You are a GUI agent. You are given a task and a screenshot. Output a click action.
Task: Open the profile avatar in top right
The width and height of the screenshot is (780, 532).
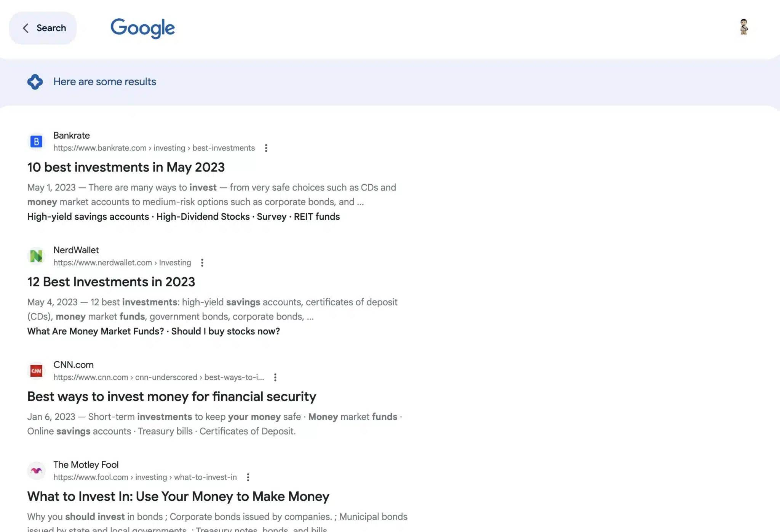pos(743,27)
